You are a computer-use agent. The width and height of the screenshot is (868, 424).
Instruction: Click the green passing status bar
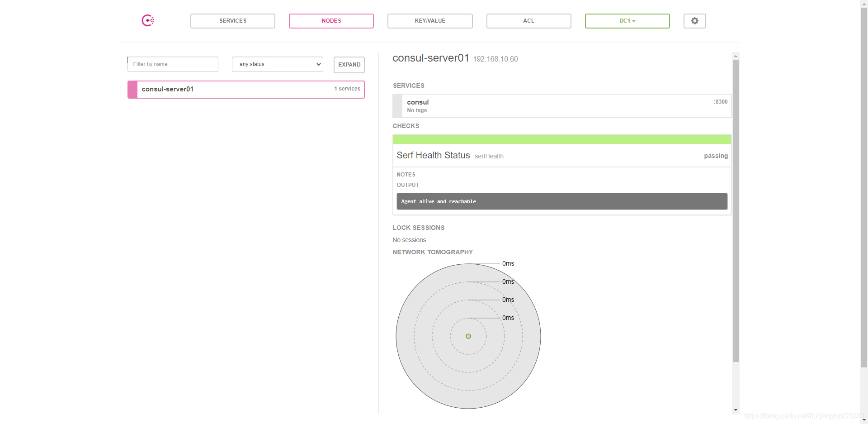561,139
